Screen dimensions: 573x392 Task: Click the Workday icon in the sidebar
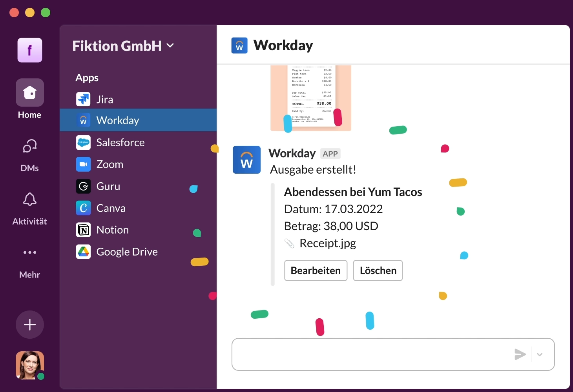[83, 120]
